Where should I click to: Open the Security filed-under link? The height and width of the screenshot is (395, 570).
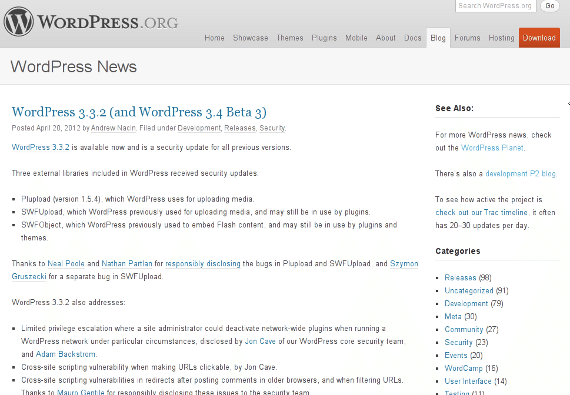tap(272, 128)
